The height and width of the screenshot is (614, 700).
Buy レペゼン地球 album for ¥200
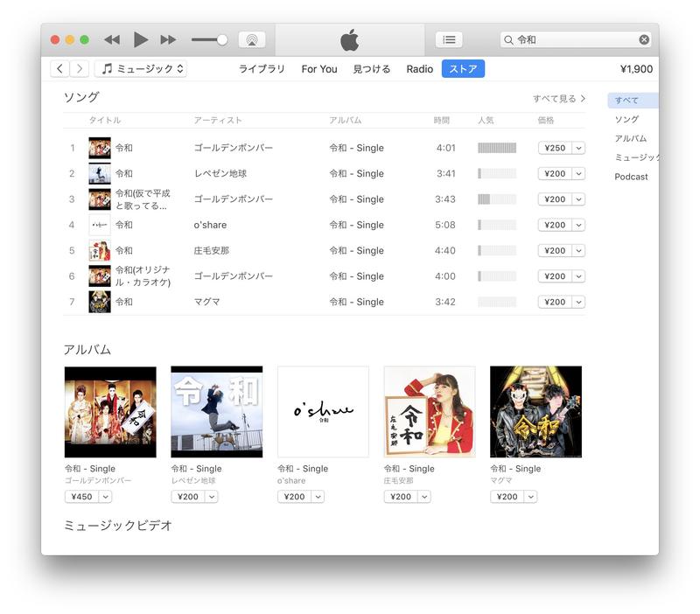(188, 497)
